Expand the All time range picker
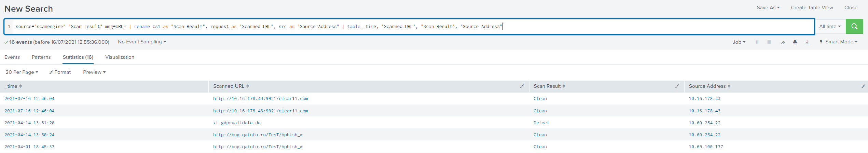The height and width of the screenshot is (153, 868). pyautogui.click(x=830, y=27)
